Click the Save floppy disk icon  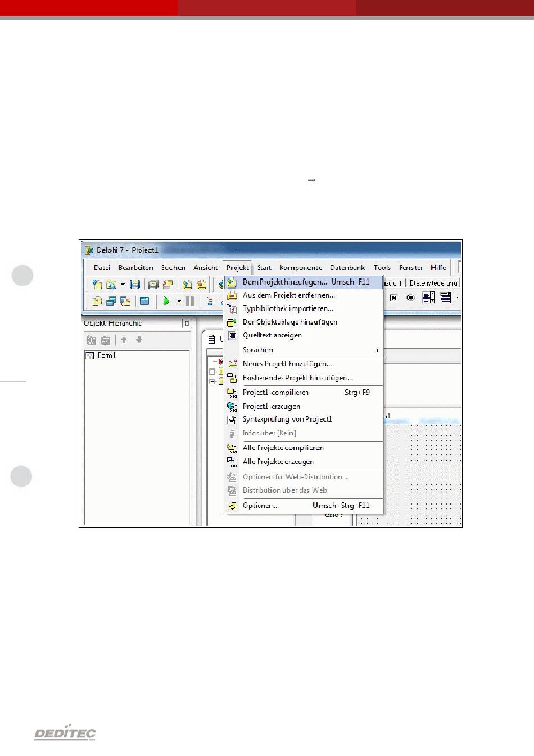135,285
